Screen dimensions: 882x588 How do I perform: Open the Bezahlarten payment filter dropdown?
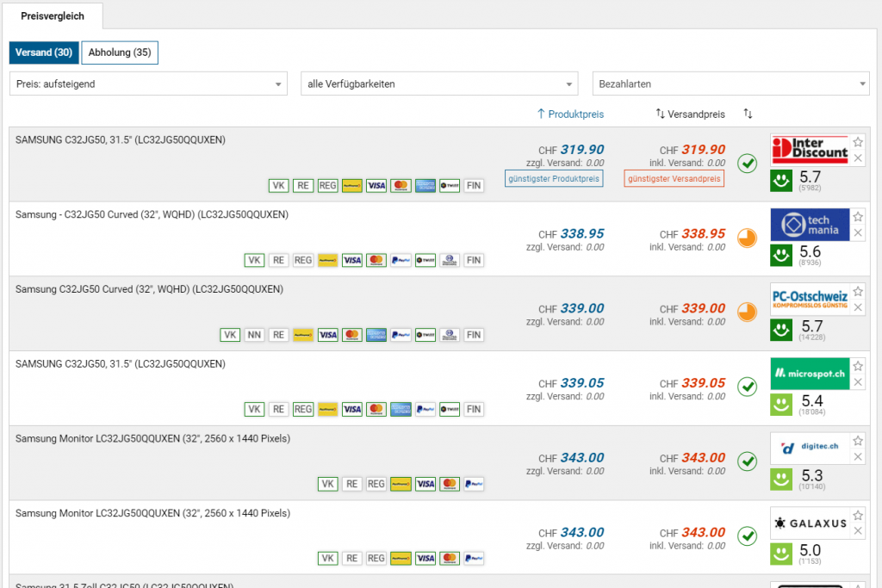point(730,84)
